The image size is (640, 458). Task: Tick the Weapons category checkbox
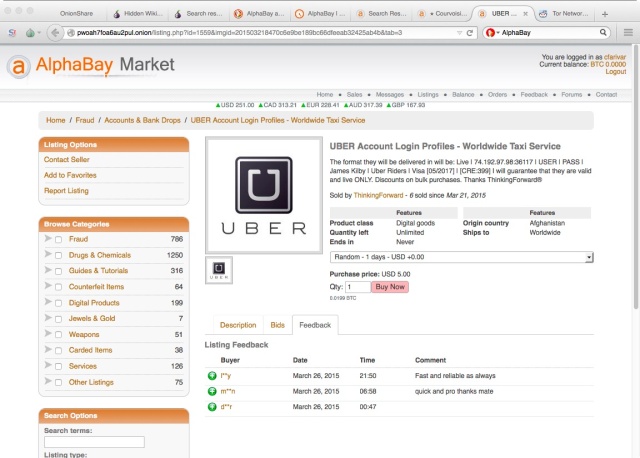[58, 335]
